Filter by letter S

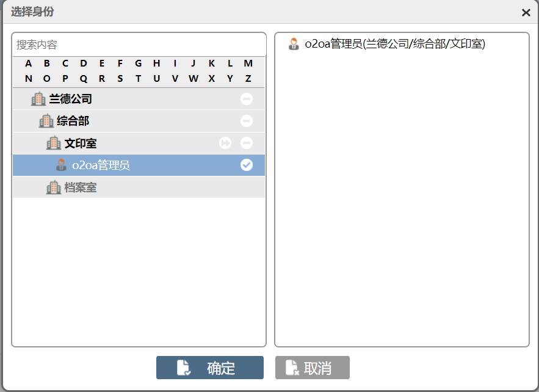pyautogui.click(x=120, y=79)
